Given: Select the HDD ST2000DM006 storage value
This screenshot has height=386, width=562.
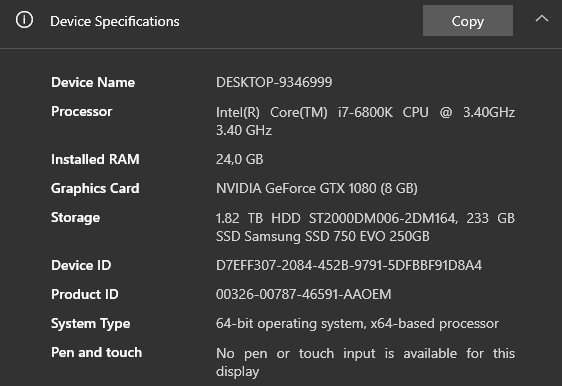Looking at the screenshot, I should point(365,227).
